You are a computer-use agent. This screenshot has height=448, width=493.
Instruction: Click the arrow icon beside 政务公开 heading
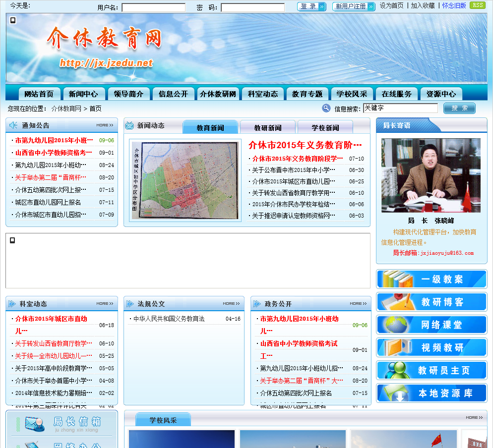pos(257,304)
